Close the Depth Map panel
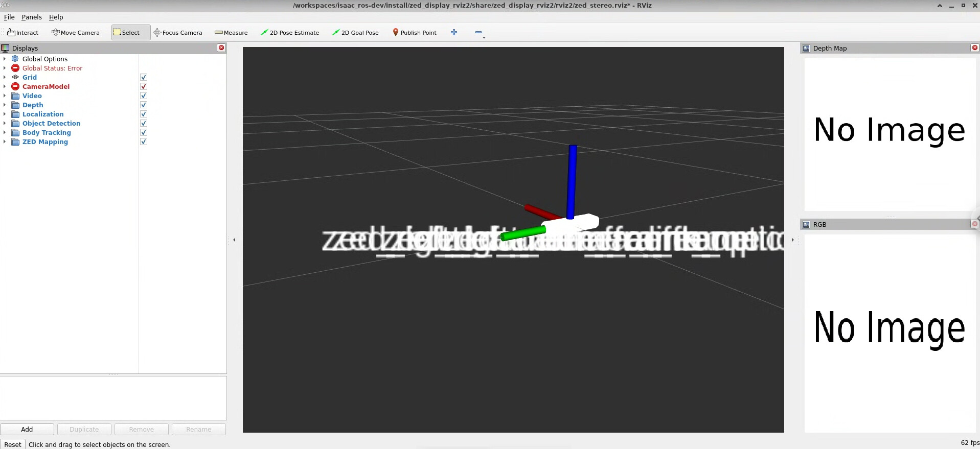This screenshot has width=980, height=449. coord(974,48)
